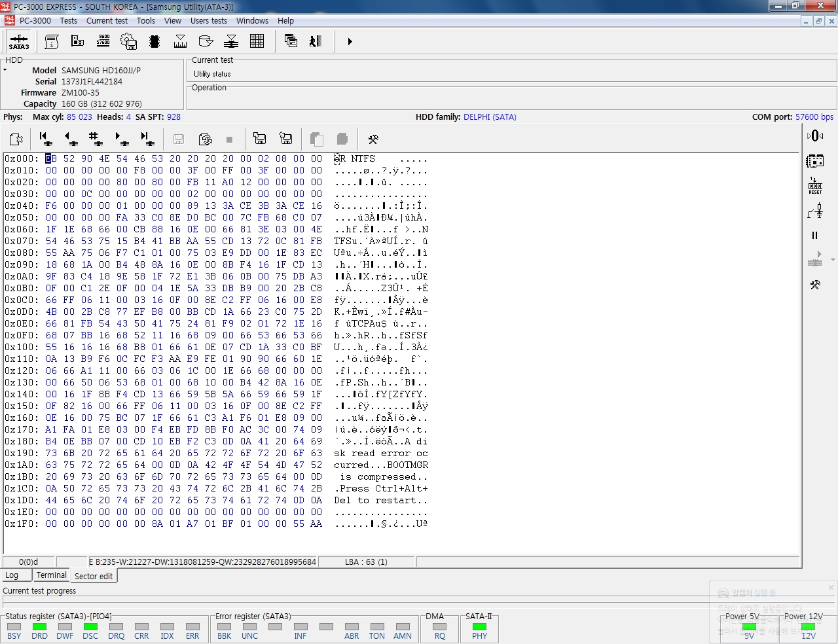Jump to last sector icon
Image resolution: width=838 pixels, height=644 pixels.
147,139
